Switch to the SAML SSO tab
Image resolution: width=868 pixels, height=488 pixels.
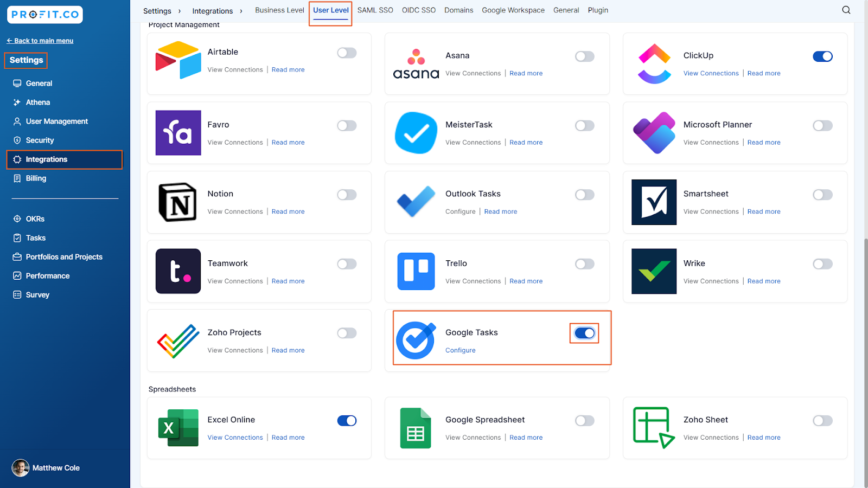(x=375, y=10)
